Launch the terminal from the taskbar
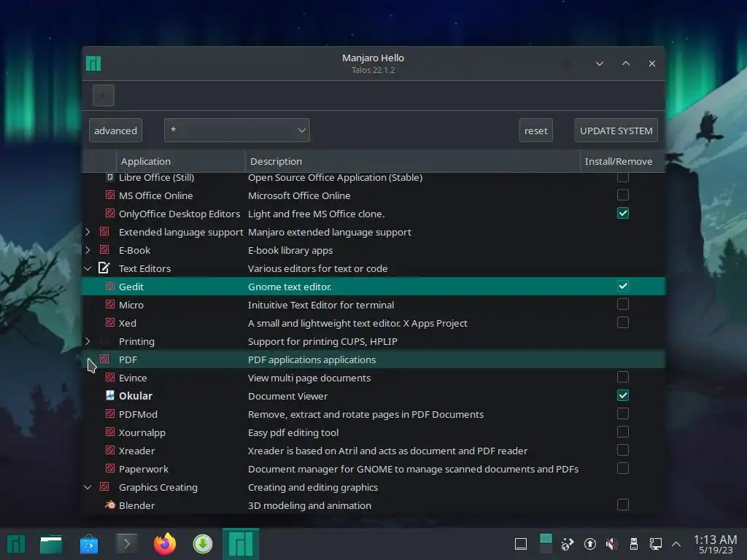The image size is (747, 560). 127,544
